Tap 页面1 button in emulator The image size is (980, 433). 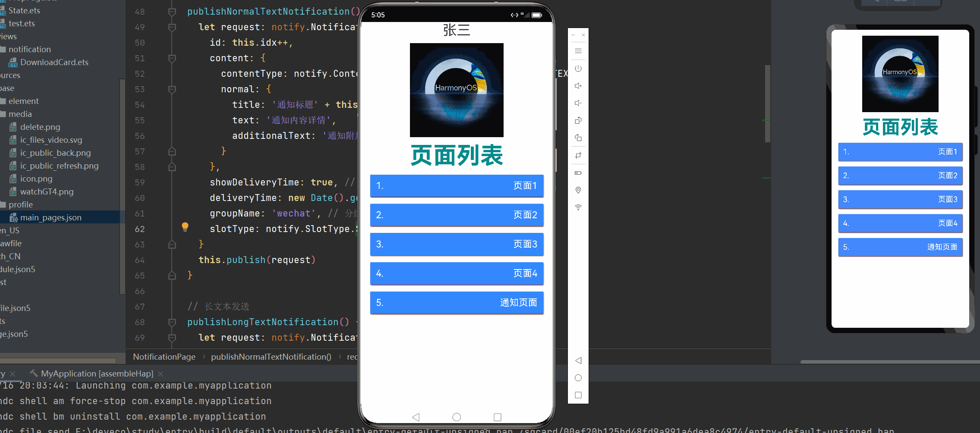pos(457,185)
